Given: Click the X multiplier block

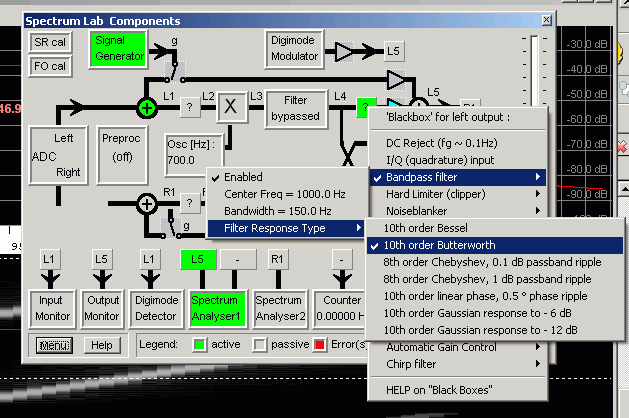Looking at the screenshot, I should [231, 107].
